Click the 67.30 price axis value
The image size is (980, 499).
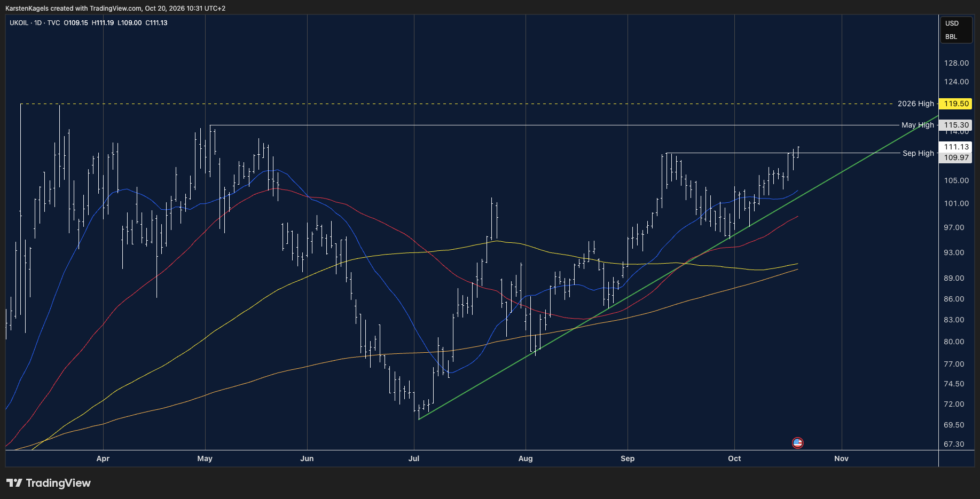(954, 444)
